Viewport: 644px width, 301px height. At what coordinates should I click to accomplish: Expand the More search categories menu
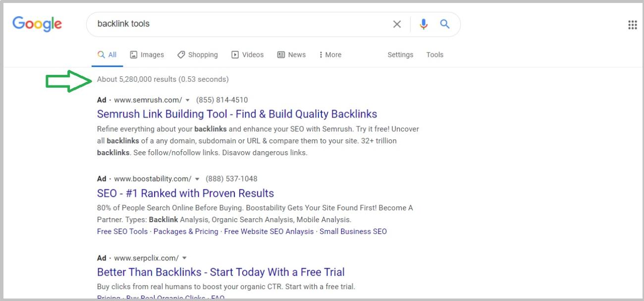tap(330, 55)
